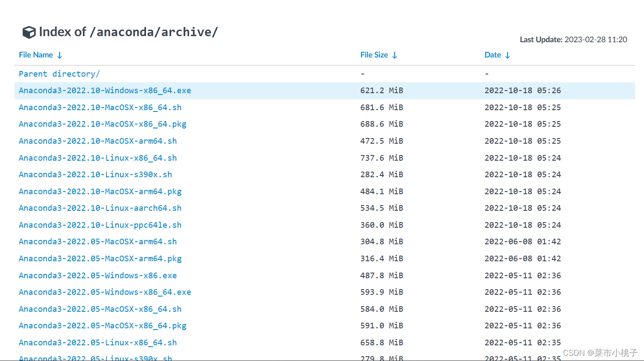Click the date of Anaconda3-2022.05-MacOSX-arm64.pkg

523,259
